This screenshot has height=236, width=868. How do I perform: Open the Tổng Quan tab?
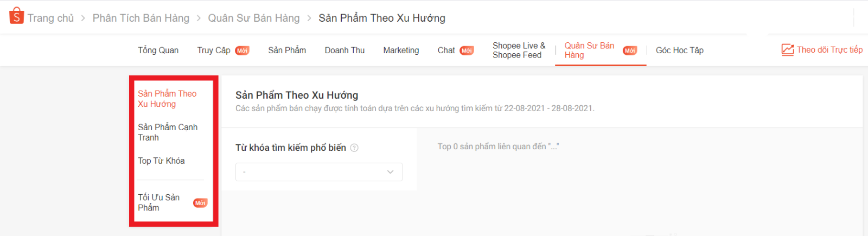tap(158, 50)
